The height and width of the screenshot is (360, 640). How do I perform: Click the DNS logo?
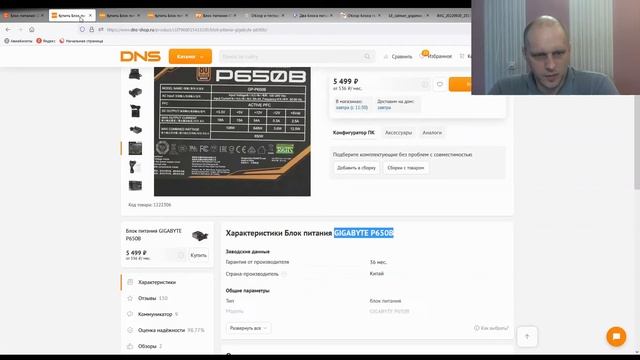point(140,56)
